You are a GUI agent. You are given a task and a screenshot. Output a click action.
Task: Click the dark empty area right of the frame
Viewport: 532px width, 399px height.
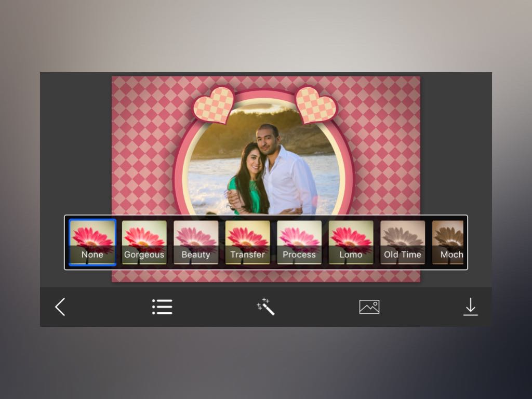pyautogui.click(x=456, y=145)
